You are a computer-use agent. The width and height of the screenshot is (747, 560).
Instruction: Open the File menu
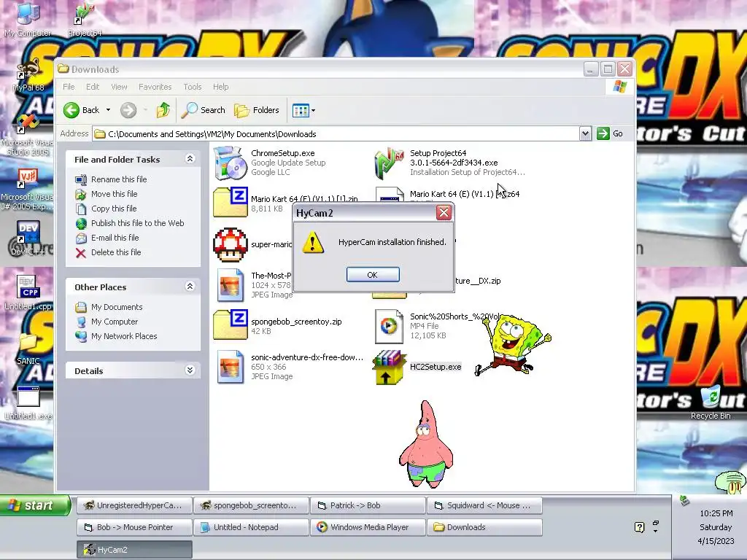[69, 87]
